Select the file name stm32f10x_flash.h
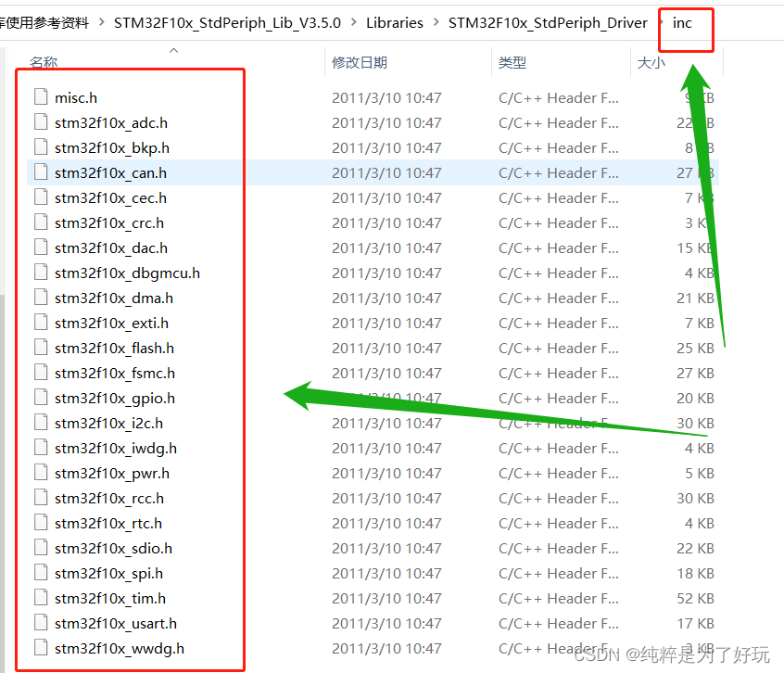Viewport: 784px width, 673px height. pos(115,348)
